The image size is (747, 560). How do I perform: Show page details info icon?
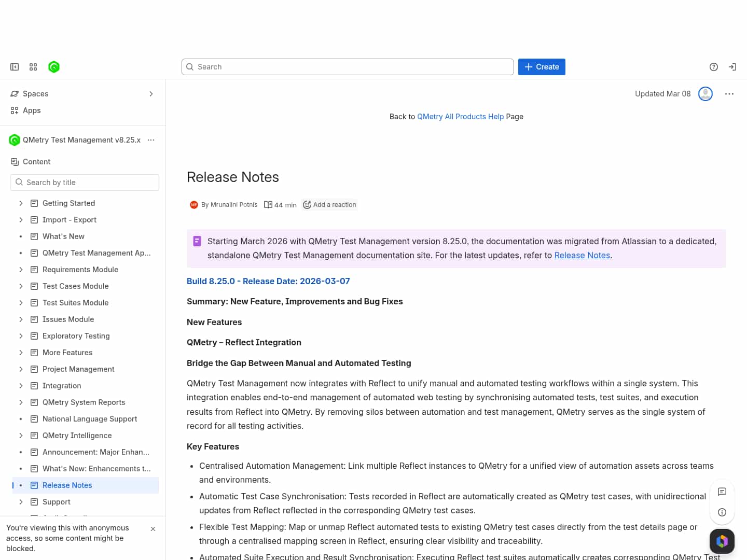722,512
